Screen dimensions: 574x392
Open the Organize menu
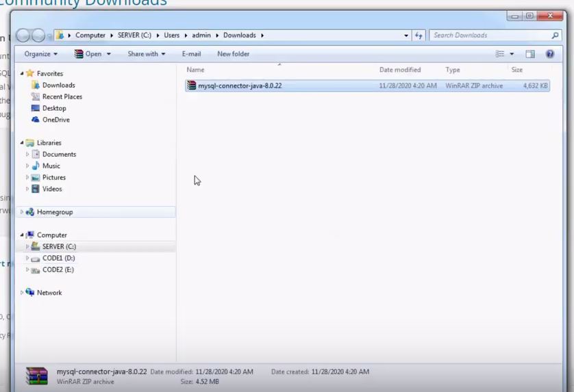pos(40,54)
